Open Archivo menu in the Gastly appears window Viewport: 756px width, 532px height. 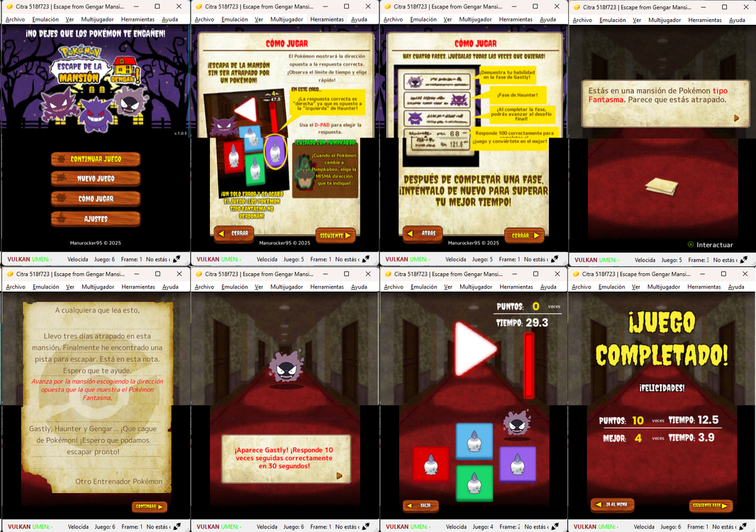click(x=204, y=287)
